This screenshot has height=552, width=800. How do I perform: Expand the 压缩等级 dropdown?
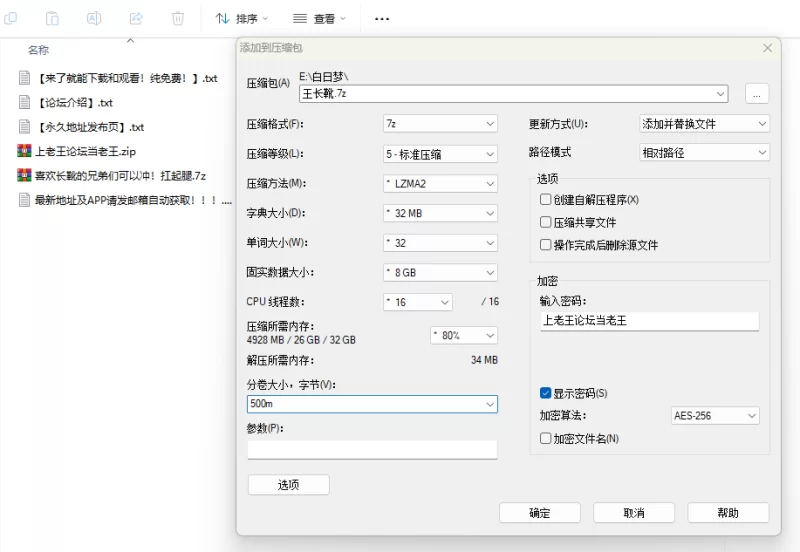pyautogui.click(x=440, y=154)
